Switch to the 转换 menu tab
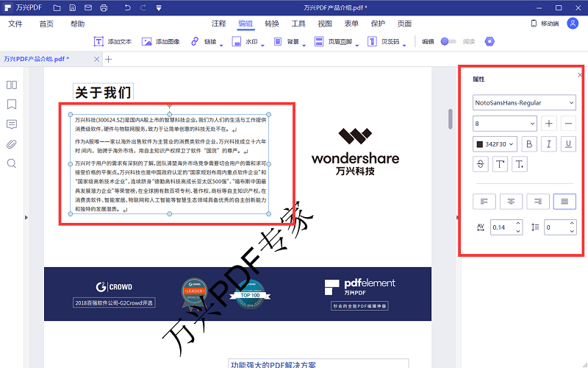This screenshot has width=588, height=368. [x=272, y=24]
